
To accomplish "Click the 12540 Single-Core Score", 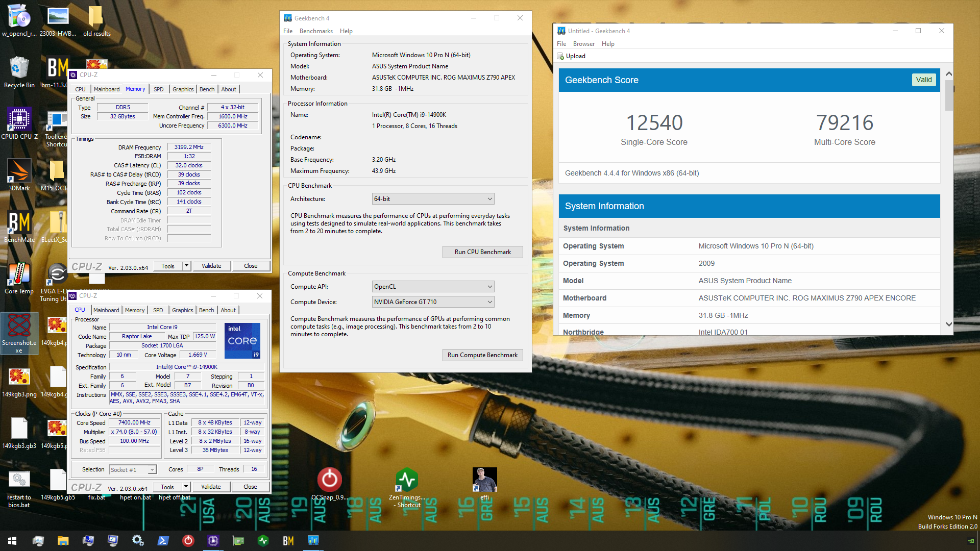I will point(654,122).
